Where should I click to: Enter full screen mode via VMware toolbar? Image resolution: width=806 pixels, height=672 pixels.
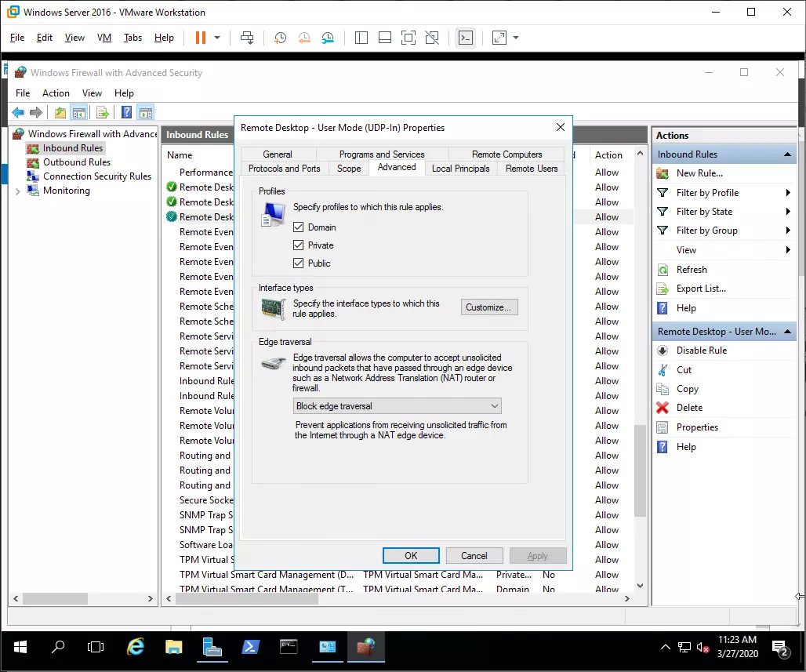pyautogui.click(x=408, y=38)
